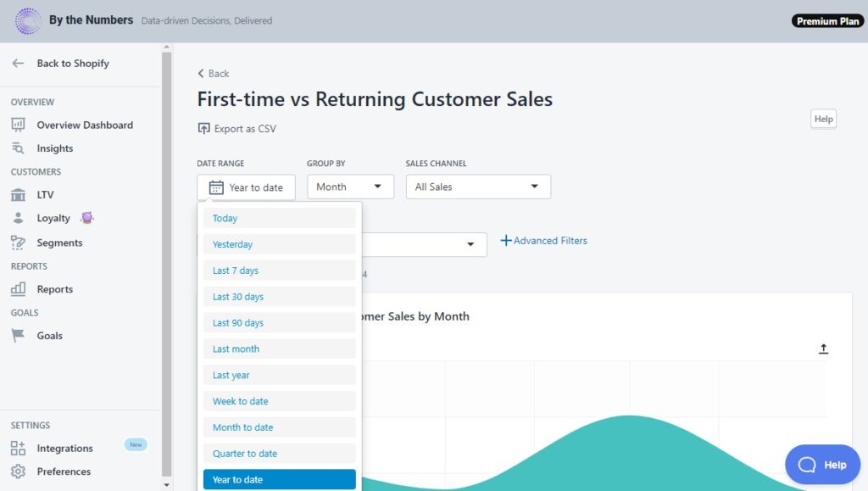Pick Last month in date range menu
Image resolution: width=868 pixels, height=491 pixels.
pos(279,349)
